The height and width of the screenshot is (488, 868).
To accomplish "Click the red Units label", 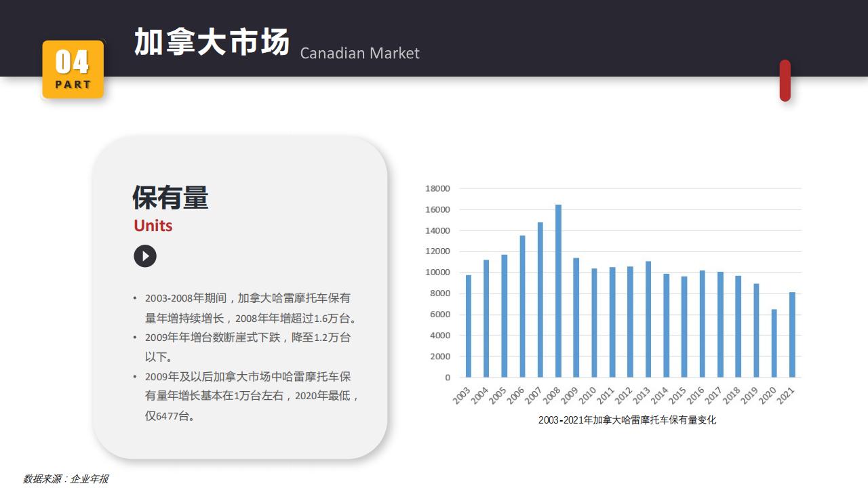I will coord(153,226).
